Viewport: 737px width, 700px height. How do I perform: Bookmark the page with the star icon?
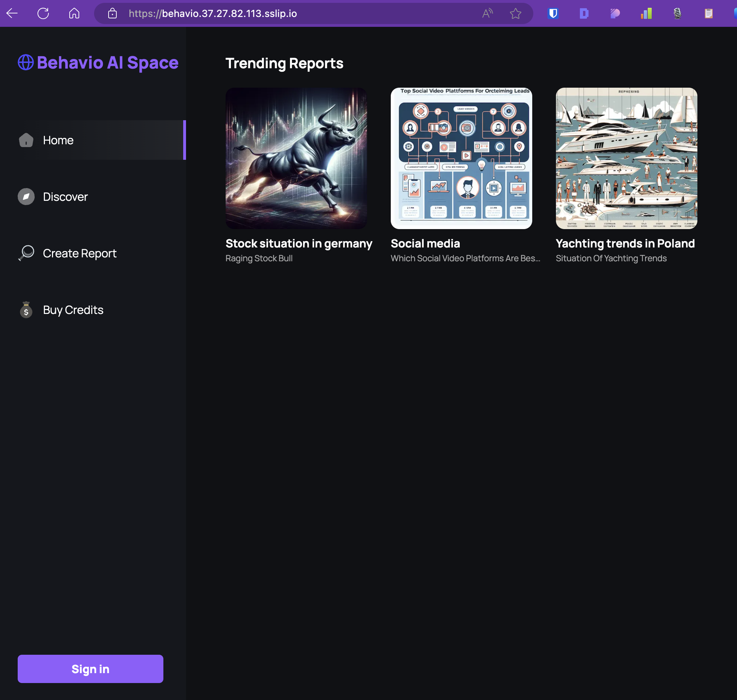point(515,13)
